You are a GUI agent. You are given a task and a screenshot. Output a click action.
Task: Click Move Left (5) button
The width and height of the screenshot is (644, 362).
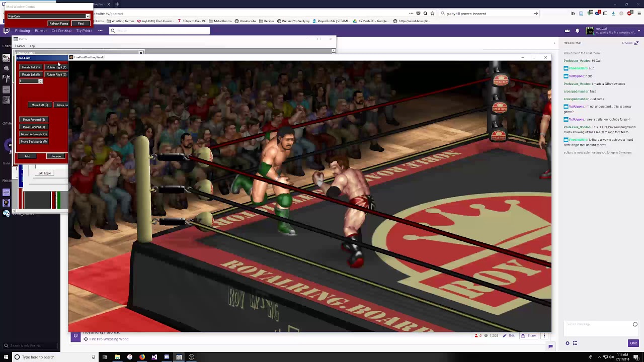pyautogui.click(x=40, y=105)
